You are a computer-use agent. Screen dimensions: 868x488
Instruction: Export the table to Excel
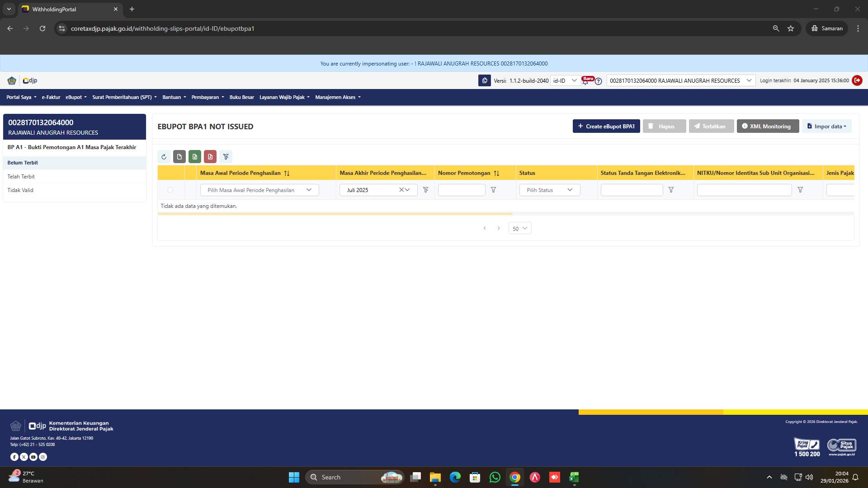point(195,157)
